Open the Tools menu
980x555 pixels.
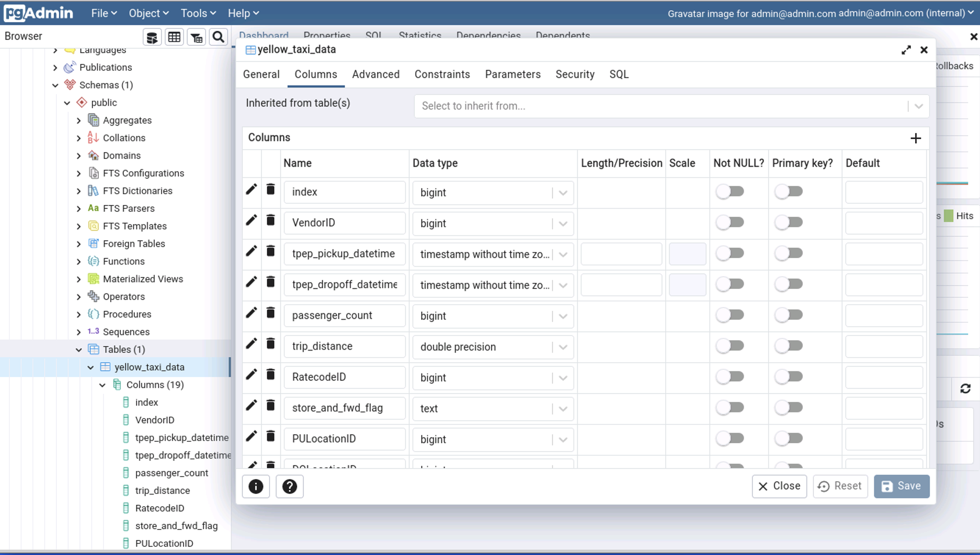(x=198, y=13)
